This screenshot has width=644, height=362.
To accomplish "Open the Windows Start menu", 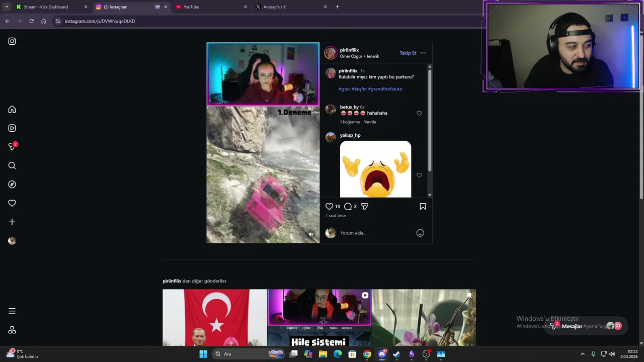I will (x=203, y=354).
